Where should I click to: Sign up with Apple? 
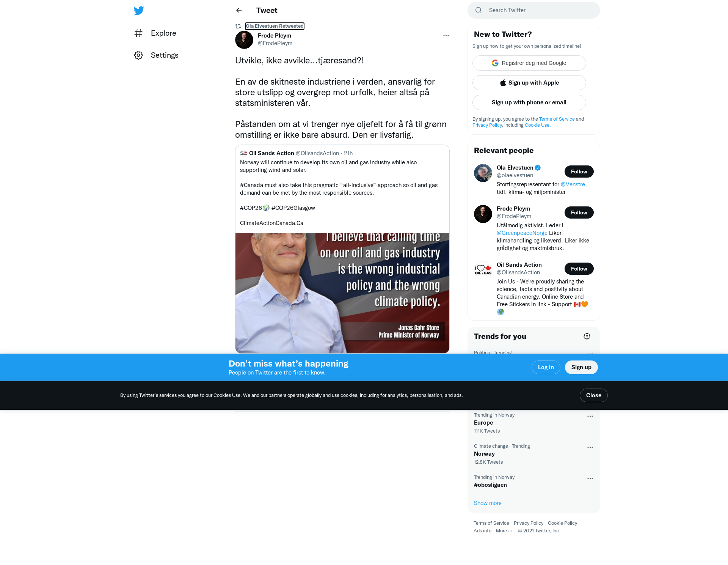point(529,83)
